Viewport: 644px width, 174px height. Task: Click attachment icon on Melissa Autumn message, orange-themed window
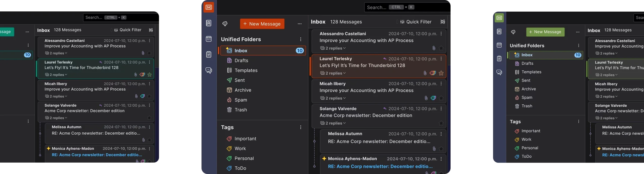point(434,149)
